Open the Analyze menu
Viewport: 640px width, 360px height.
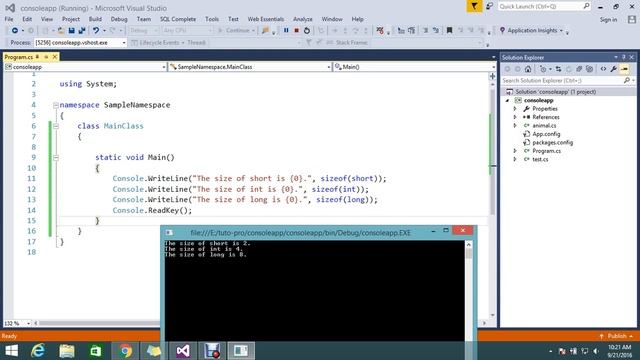(302, 19)
